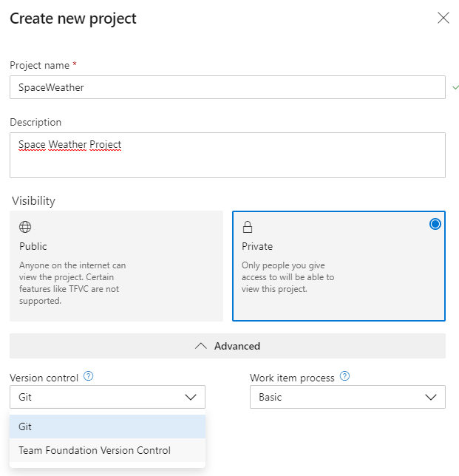Open the Work item process help icon
The width and height of the screenshot is (459, 476).
click(x=344, y=377)
